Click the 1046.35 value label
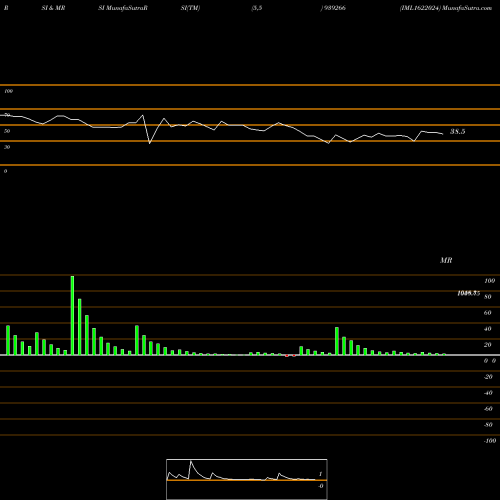The height and width of the screenshot is (500, 500). point(468,293)
